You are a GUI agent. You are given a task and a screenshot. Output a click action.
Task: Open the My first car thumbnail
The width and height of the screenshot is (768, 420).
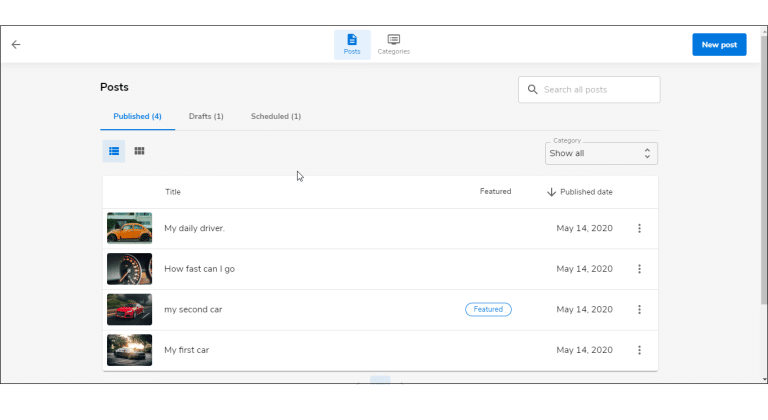pyautogui.click(x=129, y=350)
